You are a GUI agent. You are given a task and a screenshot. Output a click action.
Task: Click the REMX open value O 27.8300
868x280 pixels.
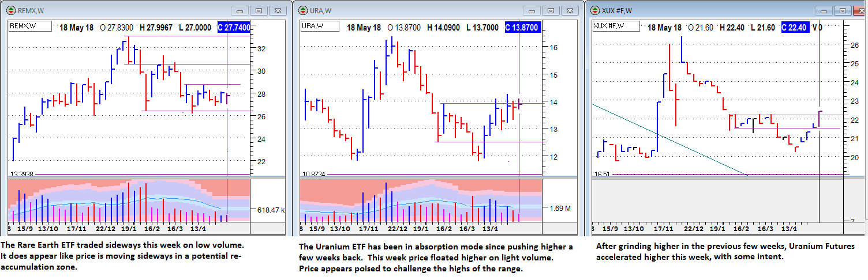point(116,27)
